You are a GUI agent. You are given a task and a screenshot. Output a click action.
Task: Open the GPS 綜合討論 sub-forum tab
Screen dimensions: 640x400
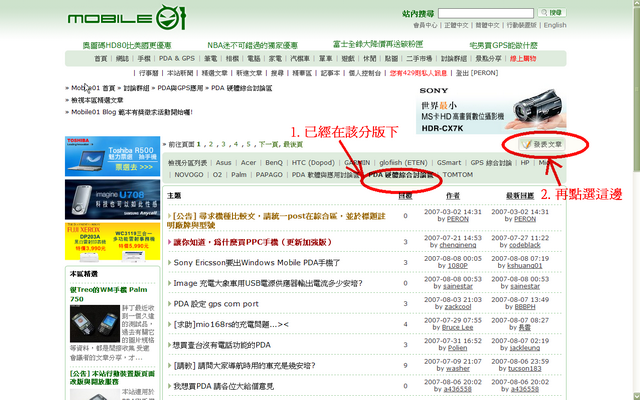pos(491,163)
